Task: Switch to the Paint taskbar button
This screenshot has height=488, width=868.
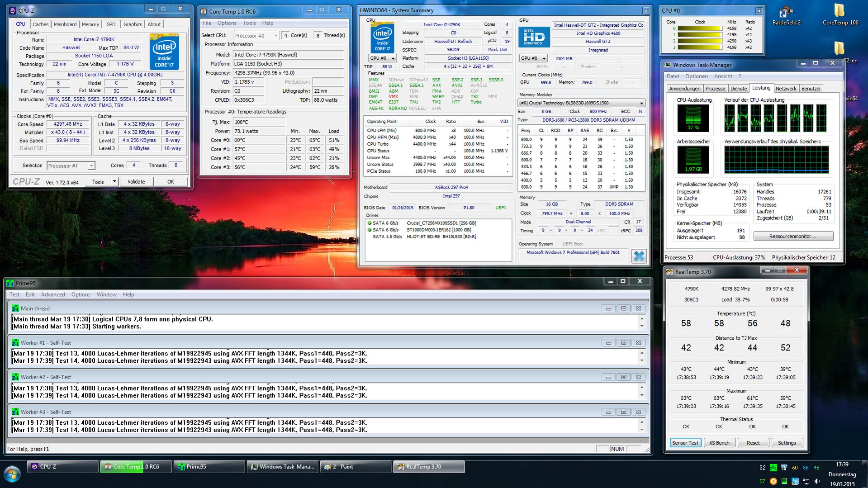Action: [356, 467]
